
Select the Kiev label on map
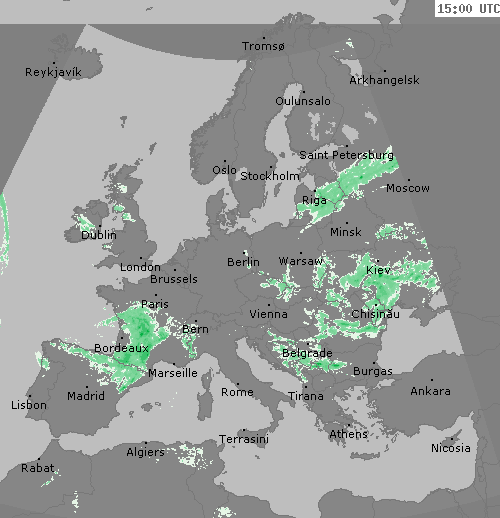[378, 270]
